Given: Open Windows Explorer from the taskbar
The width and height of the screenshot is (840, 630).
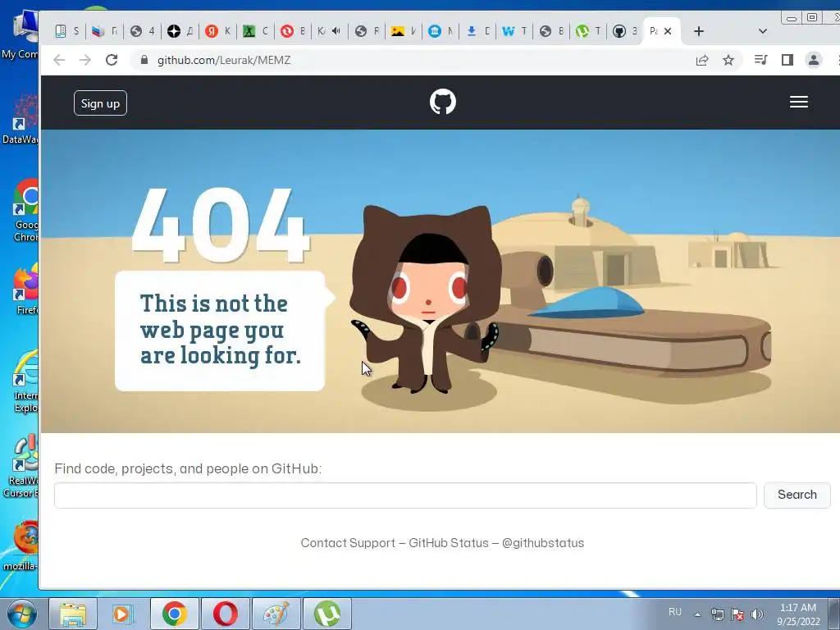Looking at the screenshot, I should coord(73,614).
